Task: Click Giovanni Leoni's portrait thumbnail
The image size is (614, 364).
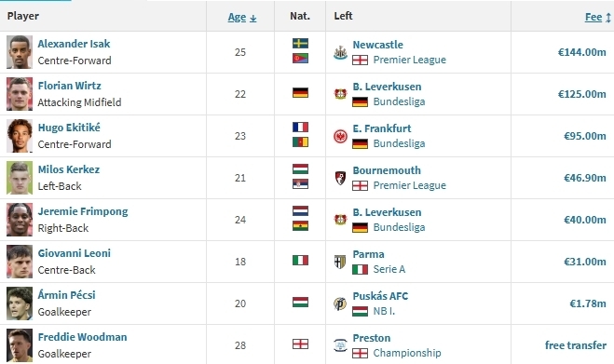Action: (20, 262)
